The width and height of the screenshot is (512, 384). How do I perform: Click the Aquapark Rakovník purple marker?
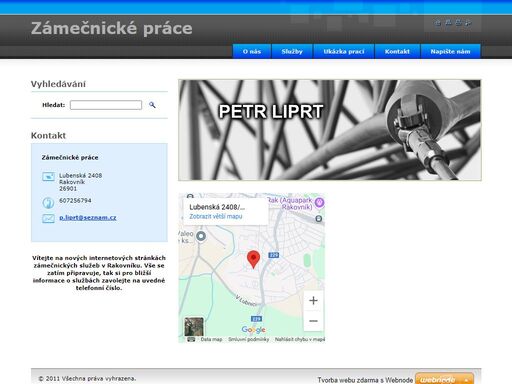[x=319, y=202]
